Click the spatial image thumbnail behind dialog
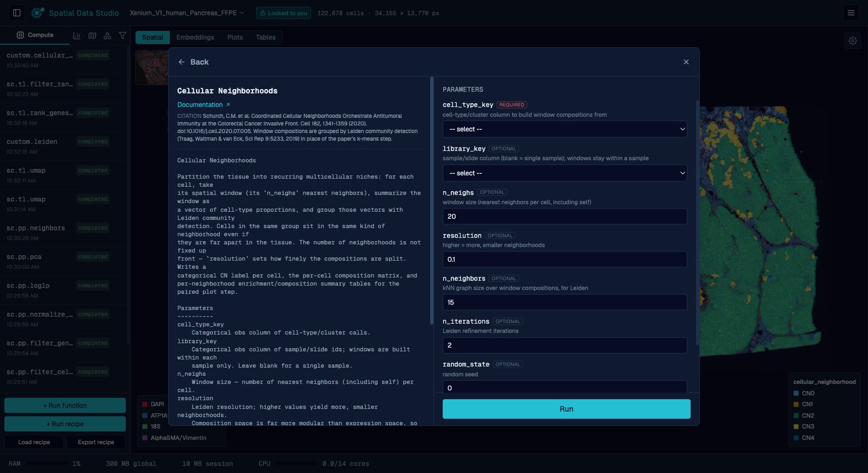 point(151,67)
